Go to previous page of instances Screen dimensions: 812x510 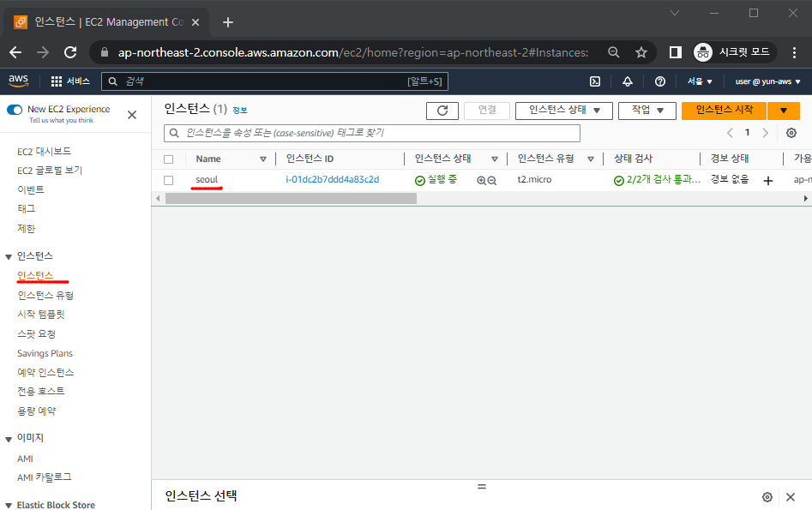730,133
